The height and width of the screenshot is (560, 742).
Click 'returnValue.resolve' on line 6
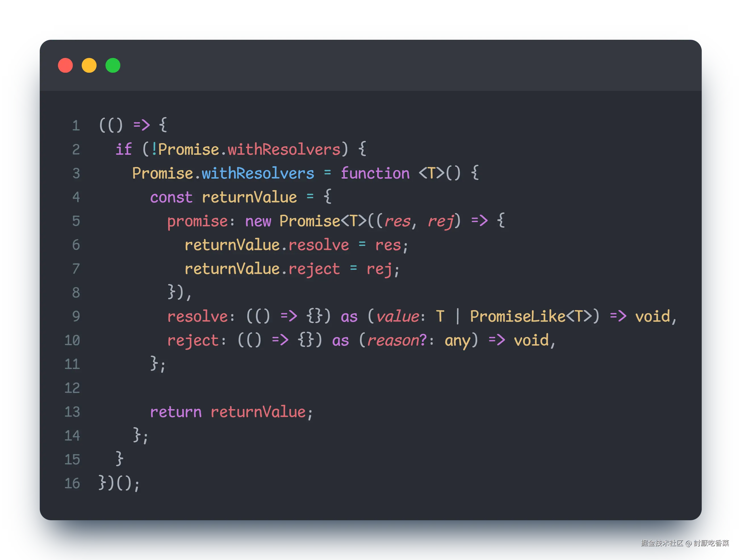267,245
